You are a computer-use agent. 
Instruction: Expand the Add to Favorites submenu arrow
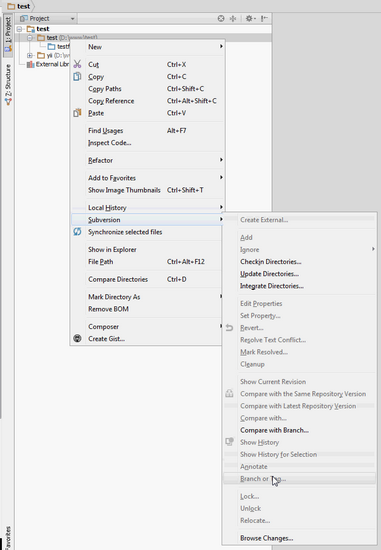click(x=221, y=177)
